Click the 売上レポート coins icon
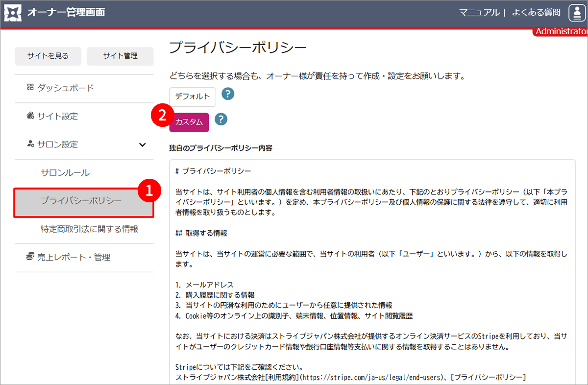 [30, 257]
